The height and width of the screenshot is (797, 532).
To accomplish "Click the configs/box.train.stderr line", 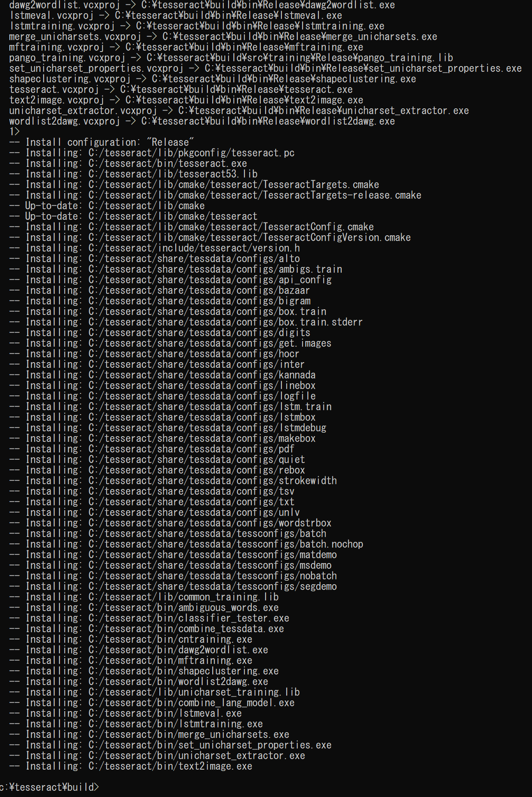I will 186,322.
